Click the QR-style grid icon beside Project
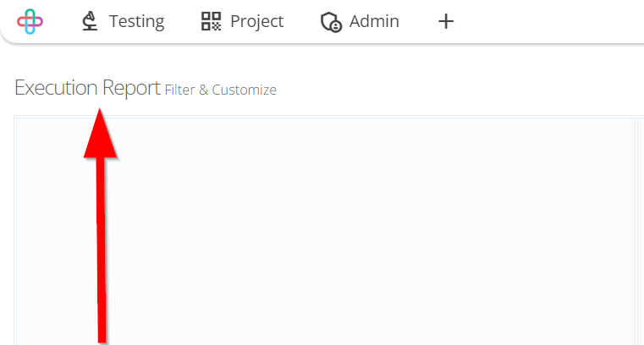The image size is (644, 345). pos(211,21)
